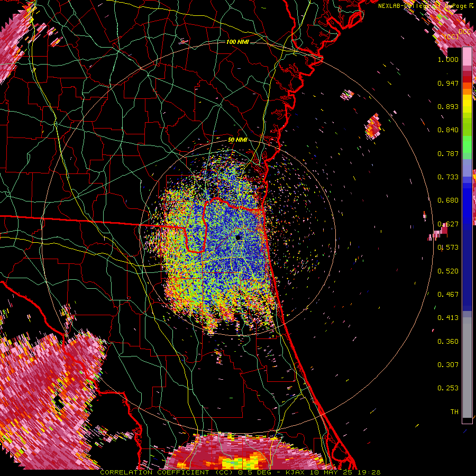The height and width of the screenshot is (476, 476).
Task: Select the 0.947 value on the color scale
Action: point(448,83)
